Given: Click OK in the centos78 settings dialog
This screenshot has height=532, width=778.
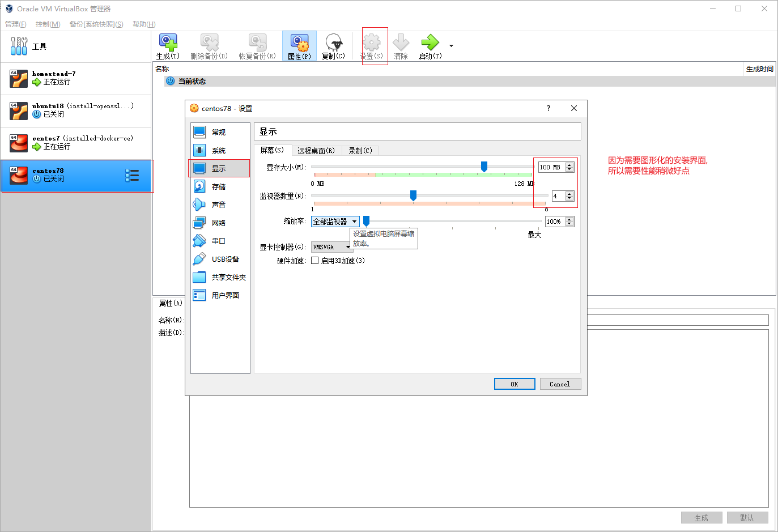Looking at the screenshot, I should (515, 384).
